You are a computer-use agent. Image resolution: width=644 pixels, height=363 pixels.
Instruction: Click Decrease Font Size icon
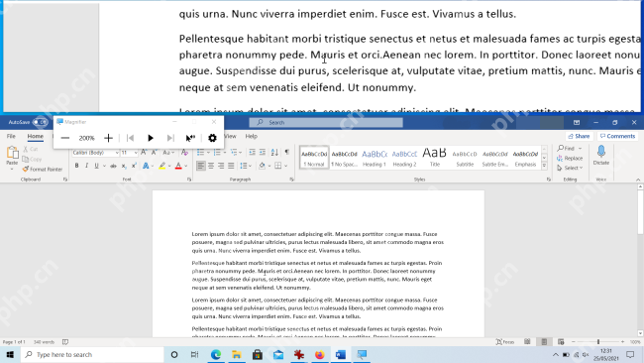point(154,153)
